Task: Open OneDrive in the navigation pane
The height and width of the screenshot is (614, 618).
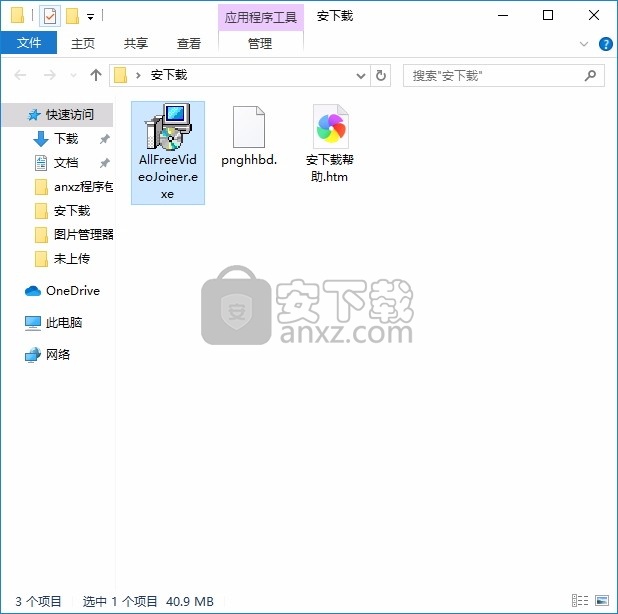Action: pyautogui.click(x=72, y=291)
